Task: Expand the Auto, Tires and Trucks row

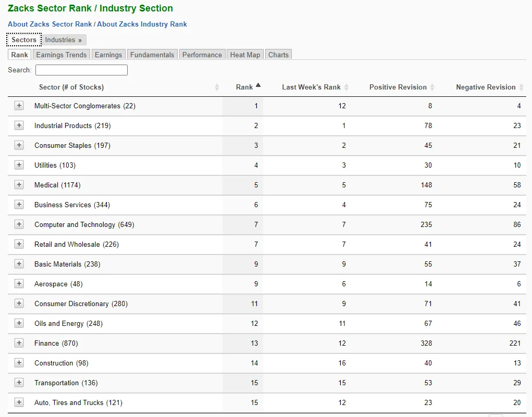Action: 19,402
